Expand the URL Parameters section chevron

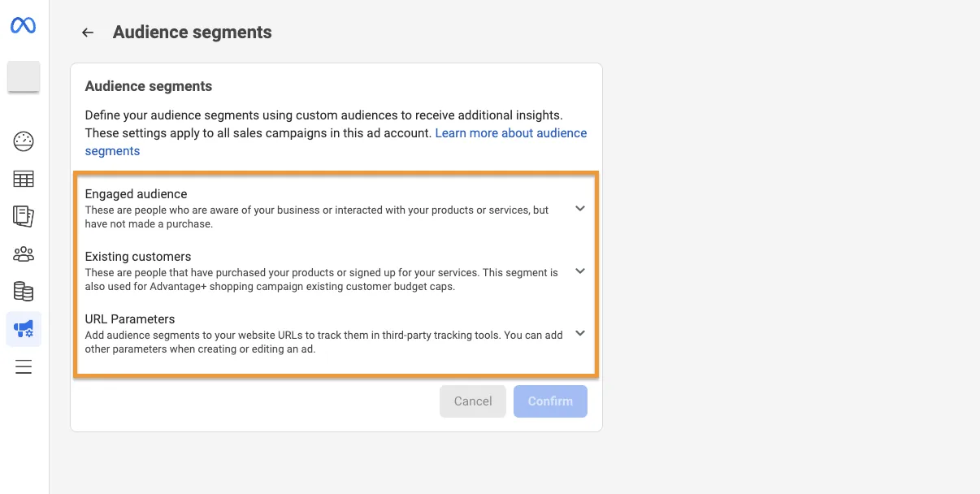click(x=580, y=333)
